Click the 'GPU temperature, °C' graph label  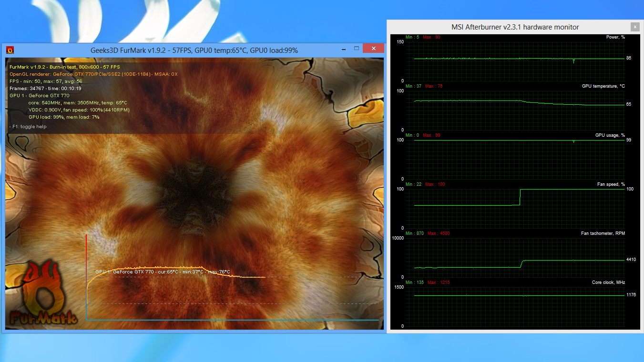(x=603, y=86)
